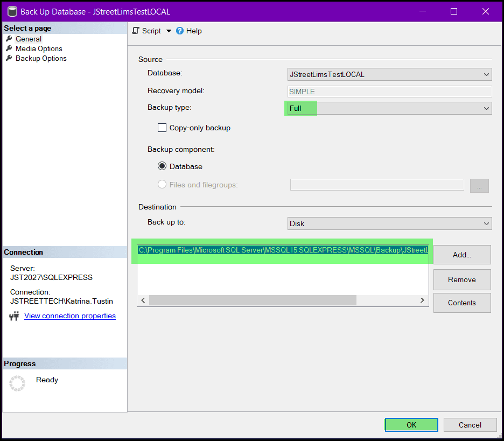Click the Contents button

462,303
